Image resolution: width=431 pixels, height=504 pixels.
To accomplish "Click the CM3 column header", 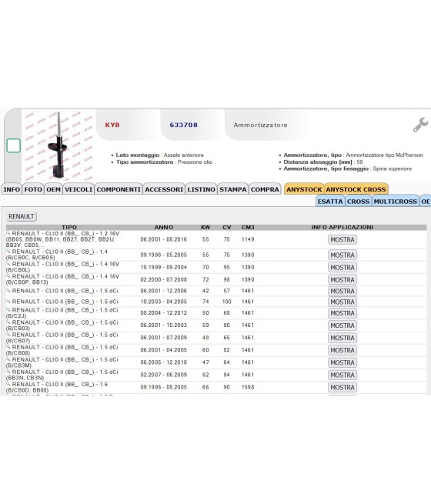I will pos(248,227).
